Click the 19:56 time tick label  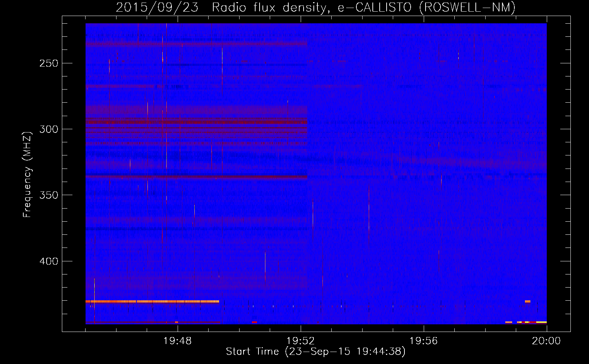tap(423, 341)
